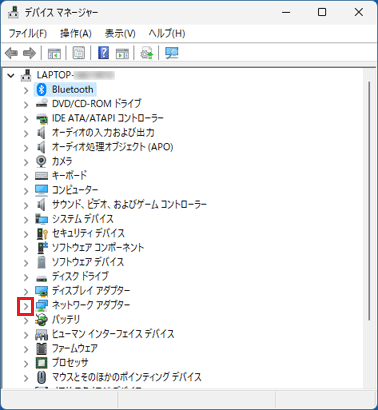Click the カメラ webcam icon
Viewport: 378px width, 410px height.
[x=41, y=161]
